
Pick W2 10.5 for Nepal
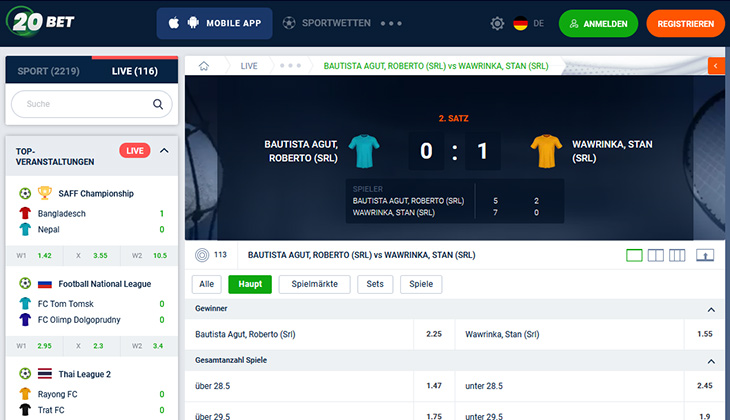click(x=149, y=255)
